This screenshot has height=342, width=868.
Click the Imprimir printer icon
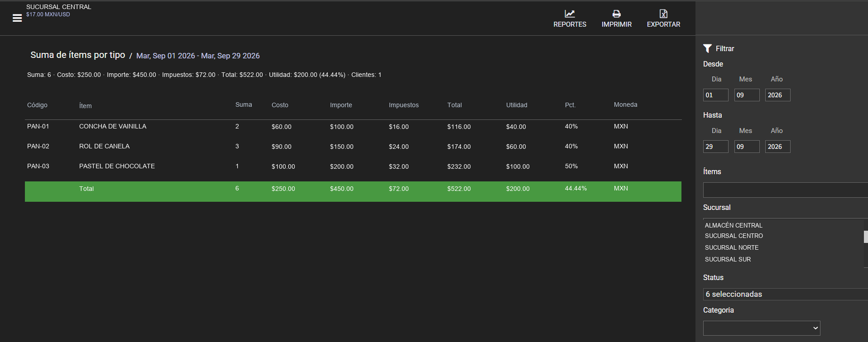coord(616,14)
